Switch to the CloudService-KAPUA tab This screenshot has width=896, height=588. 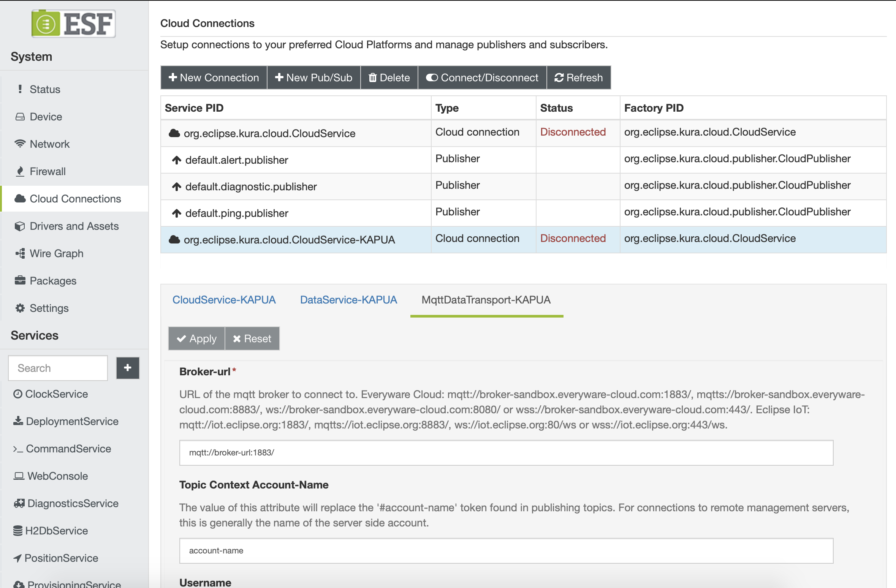click(224, 300)
